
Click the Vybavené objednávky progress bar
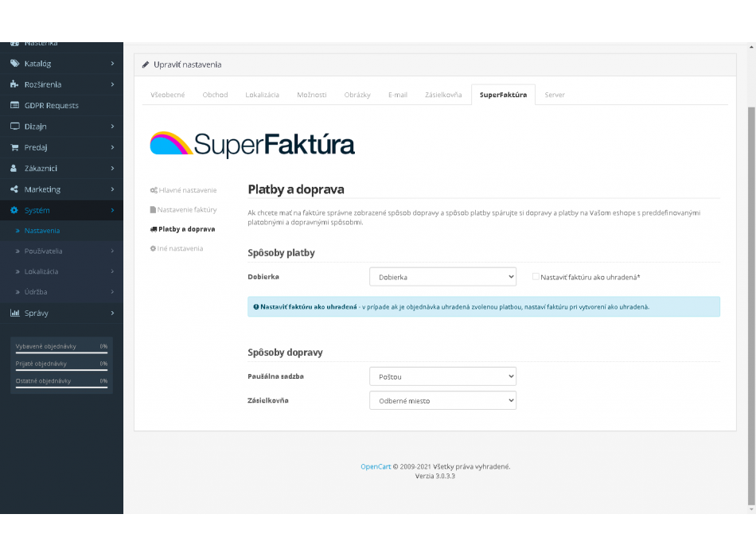[x=61, y=353]
